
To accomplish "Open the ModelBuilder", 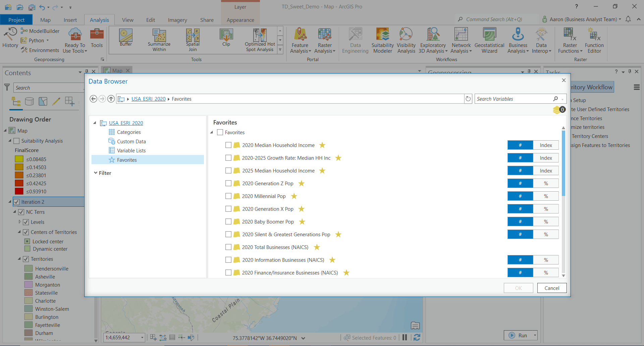I will tap(40, 31).
